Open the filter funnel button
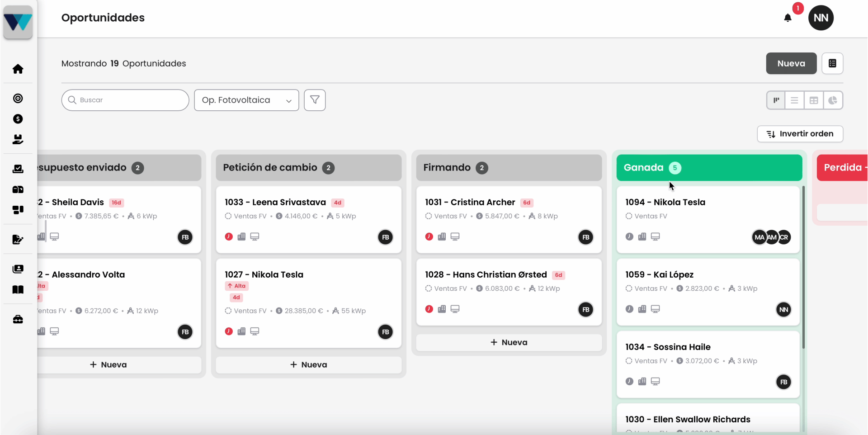This screenshot has width=868, height=435. (x=315, y=100)
